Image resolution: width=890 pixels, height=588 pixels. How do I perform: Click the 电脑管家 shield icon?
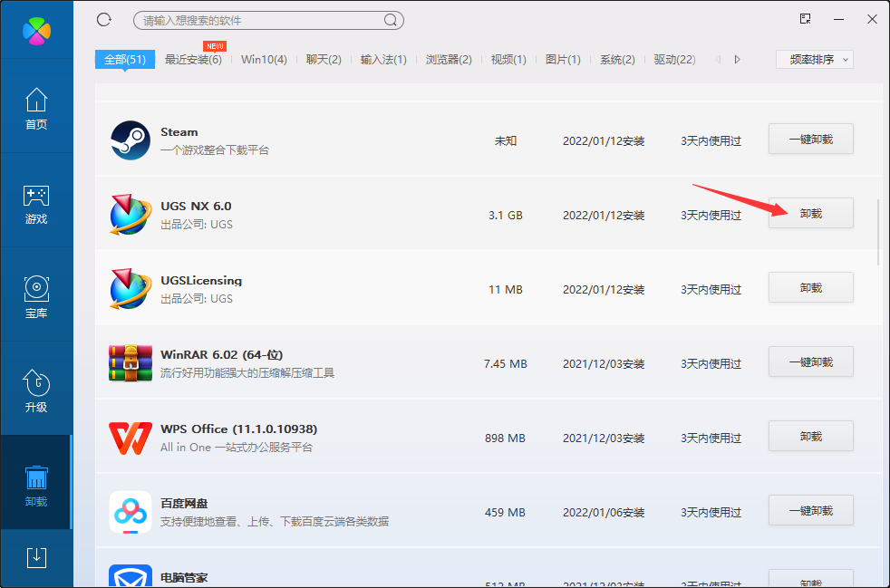tap(131, 575)
